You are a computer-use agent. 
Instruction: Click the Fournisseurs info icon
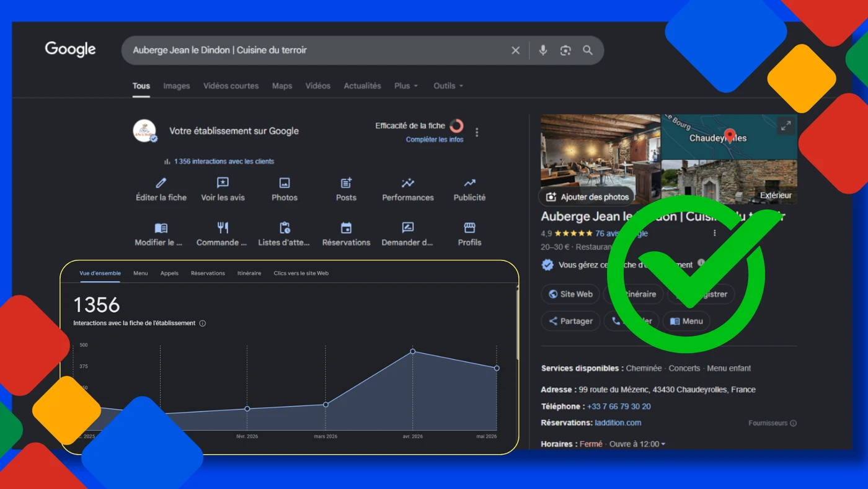[x=793, y=423]
